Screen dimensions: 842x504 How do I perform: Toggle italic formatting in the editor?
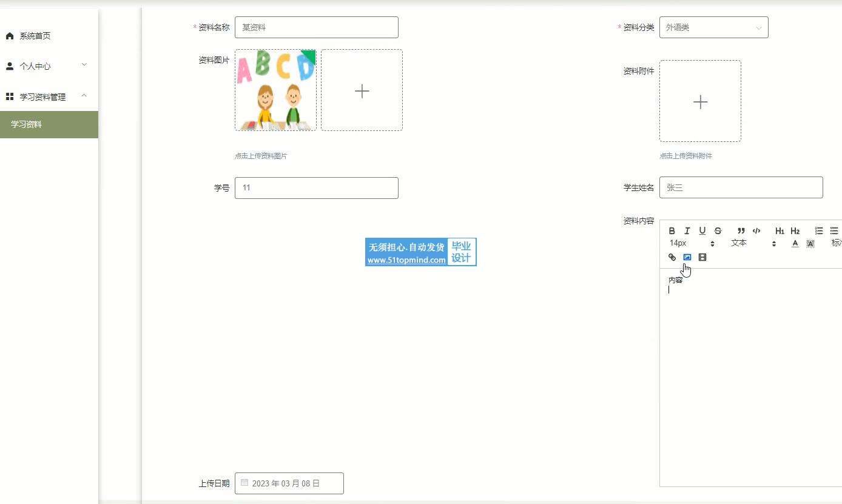point(687,230)
